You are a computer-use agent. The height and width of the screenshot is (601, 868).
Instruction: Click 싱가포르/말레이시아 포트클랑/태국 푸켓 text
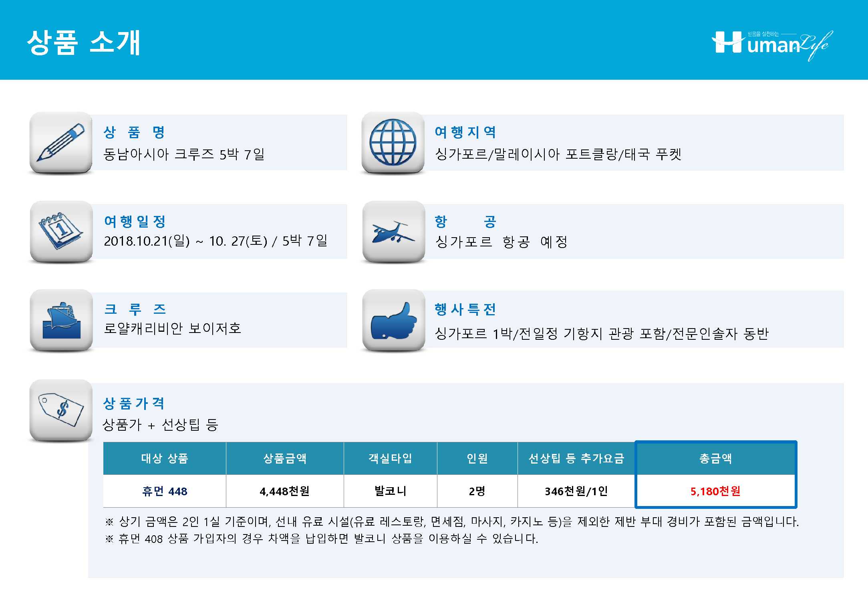click(x=558, y=154)
